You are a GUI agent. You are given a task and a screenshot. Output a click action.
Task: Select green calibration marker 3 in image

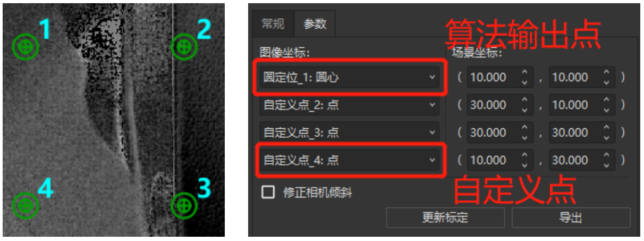(x=184, y=205)
